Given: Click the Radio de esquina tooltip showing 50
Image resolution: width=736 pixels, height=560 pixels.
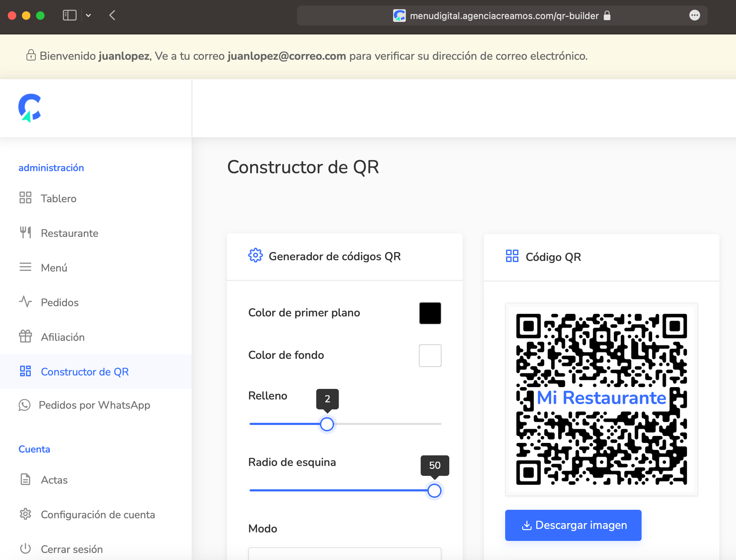Looking at the screenshot, I should (435, 465).
